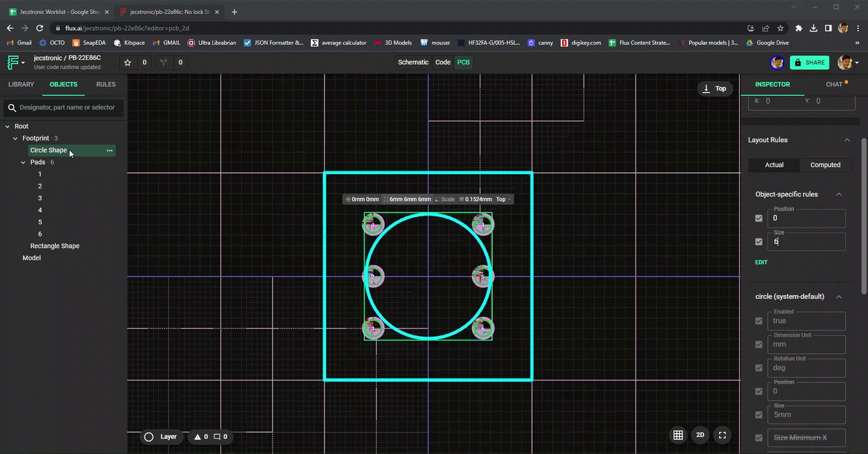Toggle the object-specific Size rule checkbox
868x454 pixels.
[759, 242]
